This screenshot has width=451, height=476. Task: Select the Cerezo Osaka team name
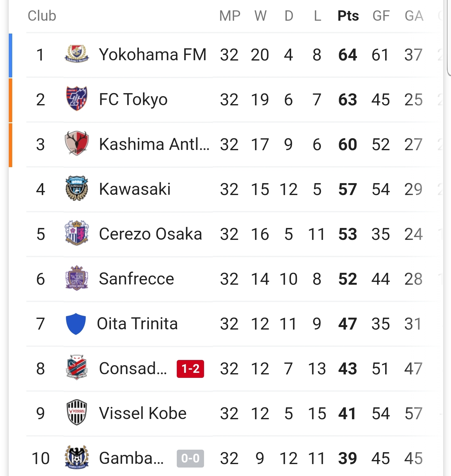[150, 234]
